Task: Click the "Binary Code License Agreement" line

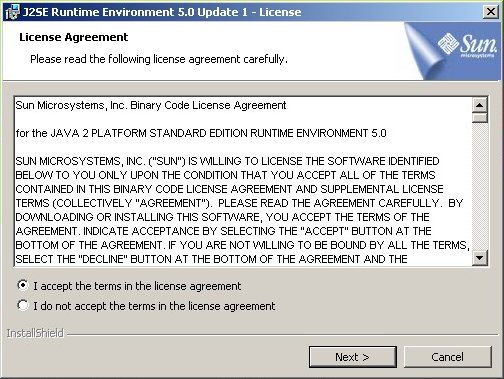Action: pyautogui.click(x=151, y=105)
